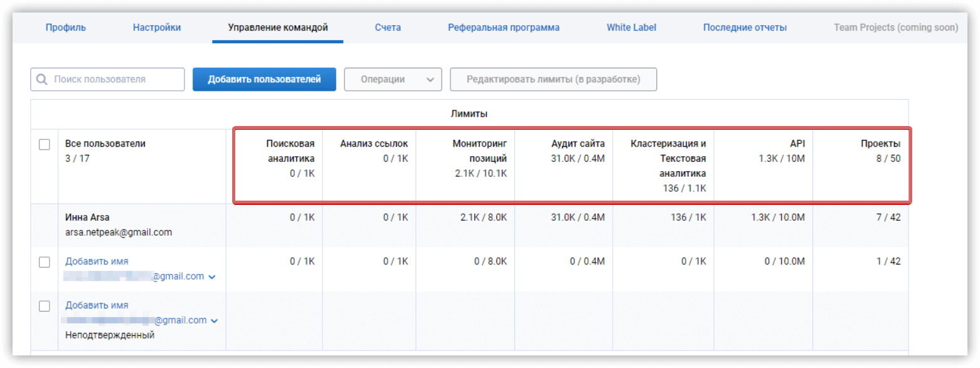The image size is (980, 368).
Task: Click the 'Неподтвержденный' status label
Action: click(110, 335)
